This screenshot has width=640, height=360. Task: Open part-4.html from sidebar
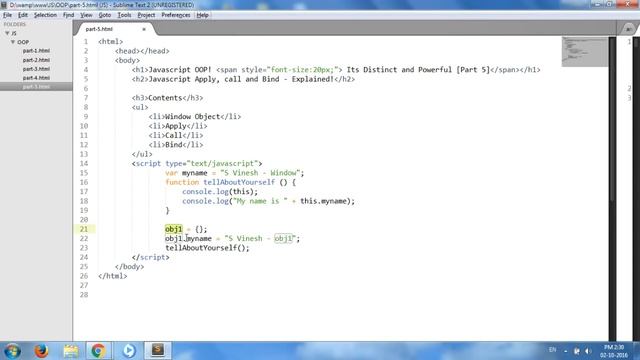coord(36,78)
